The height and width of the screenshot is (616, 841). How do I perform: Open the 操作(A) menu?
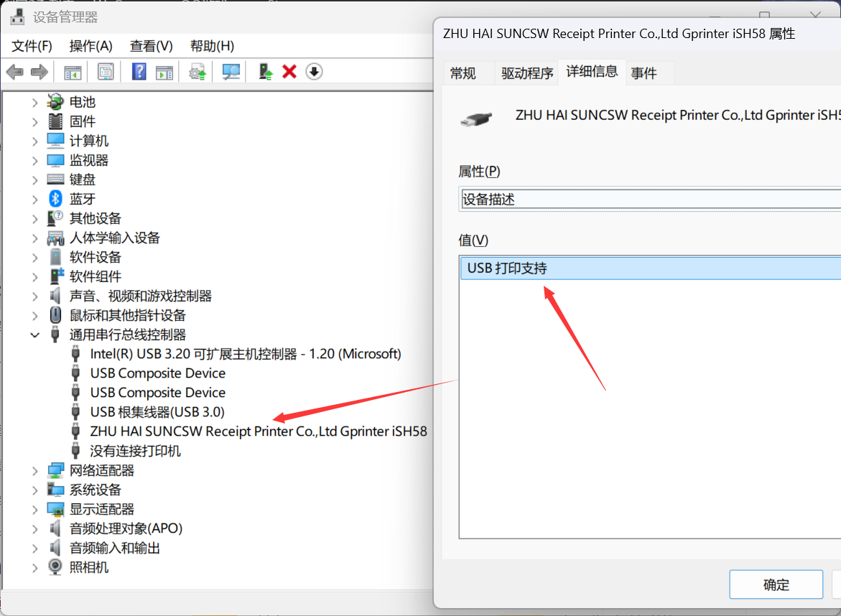(x=90, y=46)
